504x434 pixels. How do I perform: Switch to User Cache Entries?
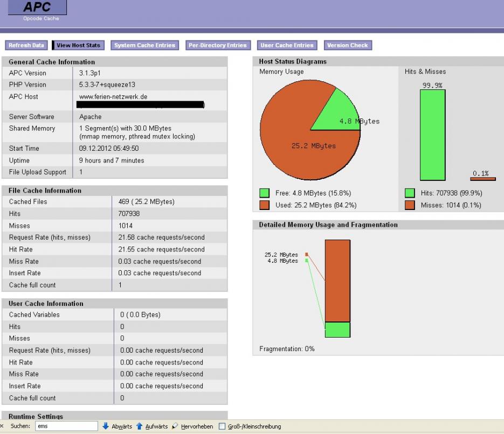[x=287, y=45]
